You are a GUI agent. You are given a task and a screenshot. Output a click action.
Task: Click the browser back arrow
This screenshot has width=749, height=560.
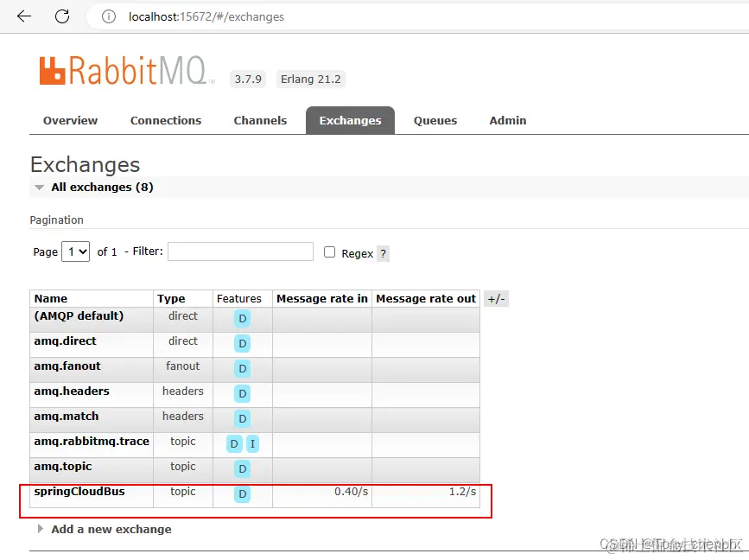point(24,16)
